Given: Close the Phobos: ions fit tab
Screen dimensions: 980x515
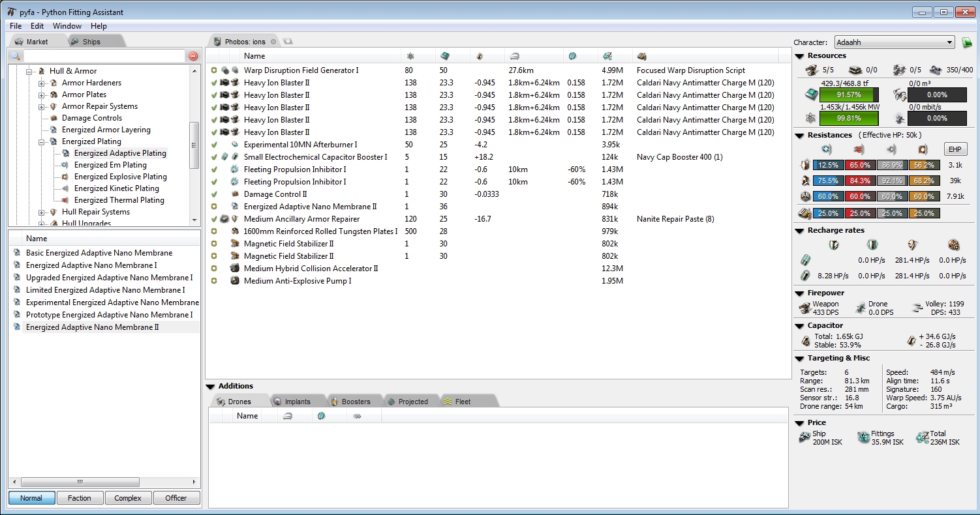Looking at the screenshot, I should coord(273,42).
